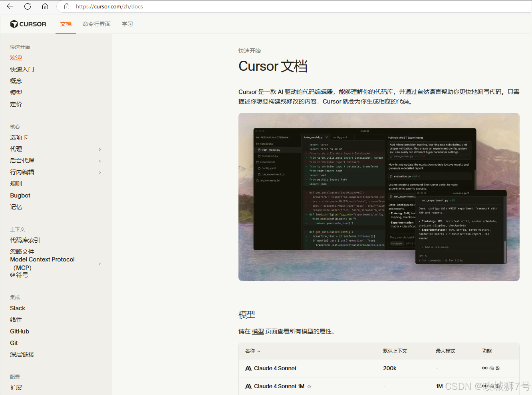Click the 功能 column header
This screenshot has height=395, width=532.
coord(487,351)
